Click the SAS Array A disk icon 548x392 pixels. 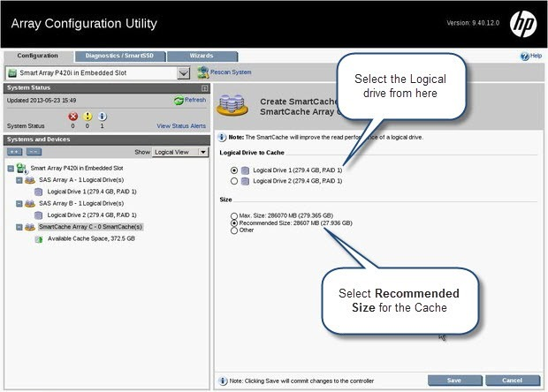tap(30, 180)
